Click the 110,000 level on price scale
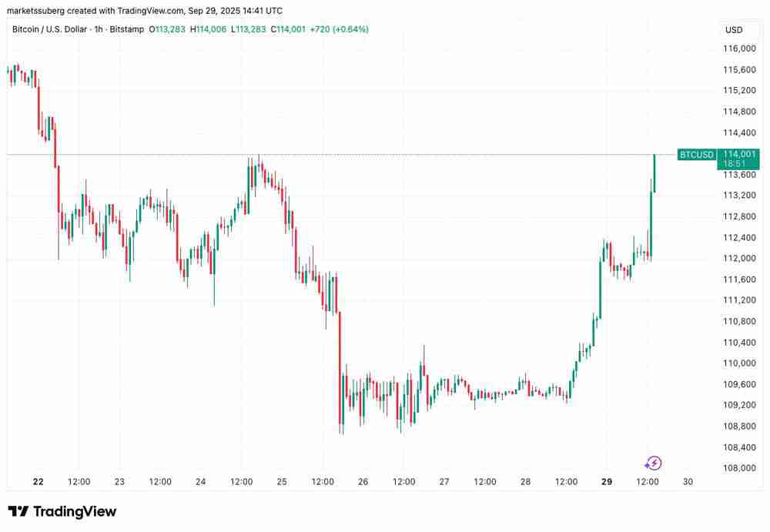Image resolution: width=770 pixels, height=532 pixels. [738, 363]
